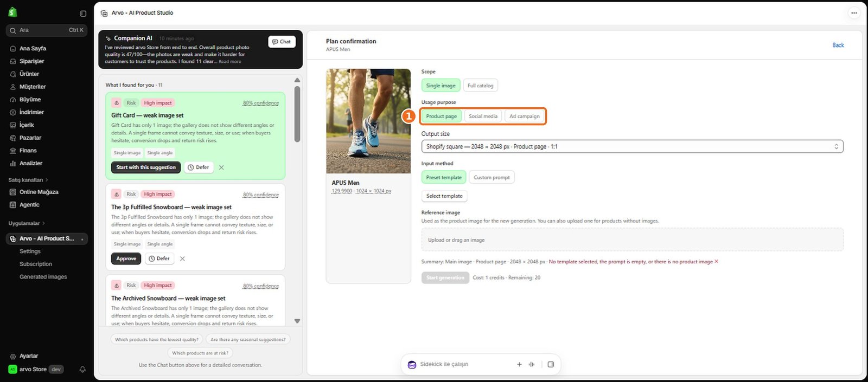Viewport: 868px width, 382px height.
Task: Open Generated images under the Arvo app
Action: [x=43, y=277]
